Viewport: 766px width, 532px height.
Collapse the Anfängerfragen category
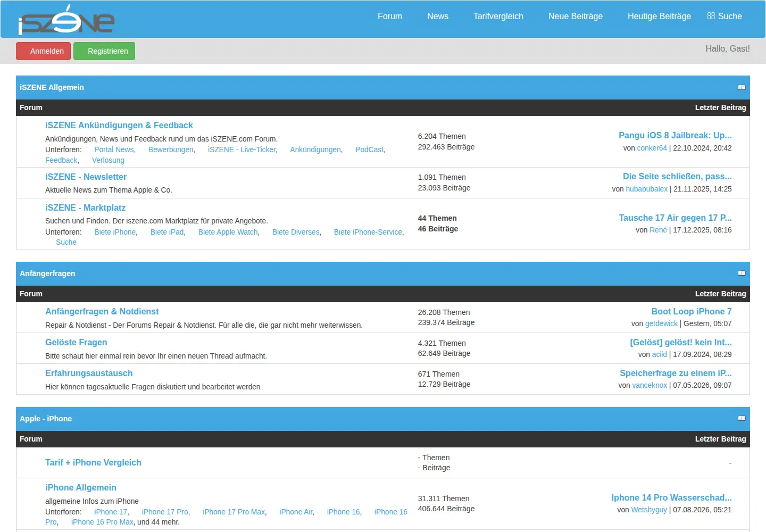click(742, 273)
